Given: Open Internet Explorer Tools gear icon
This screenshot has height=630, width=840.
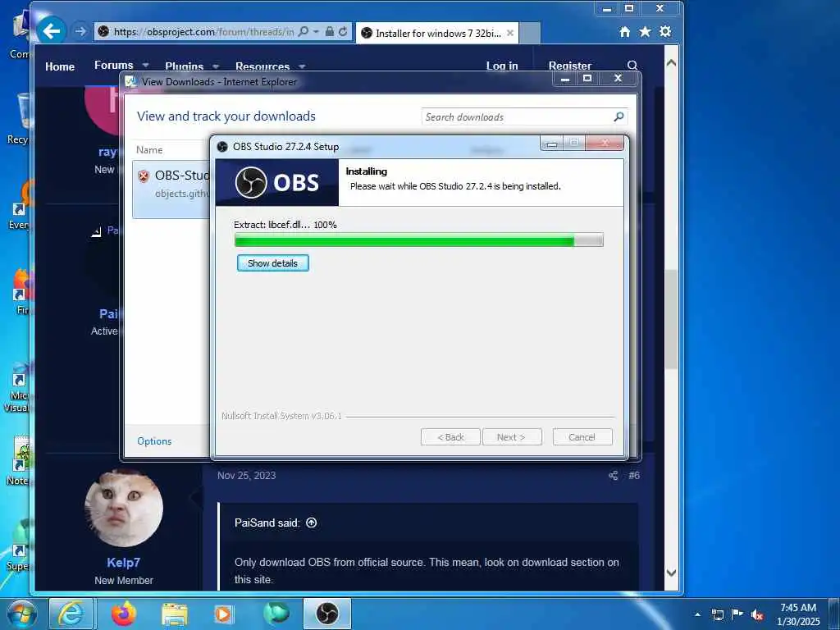Looking at the screenshot, I should coord(665,32).
